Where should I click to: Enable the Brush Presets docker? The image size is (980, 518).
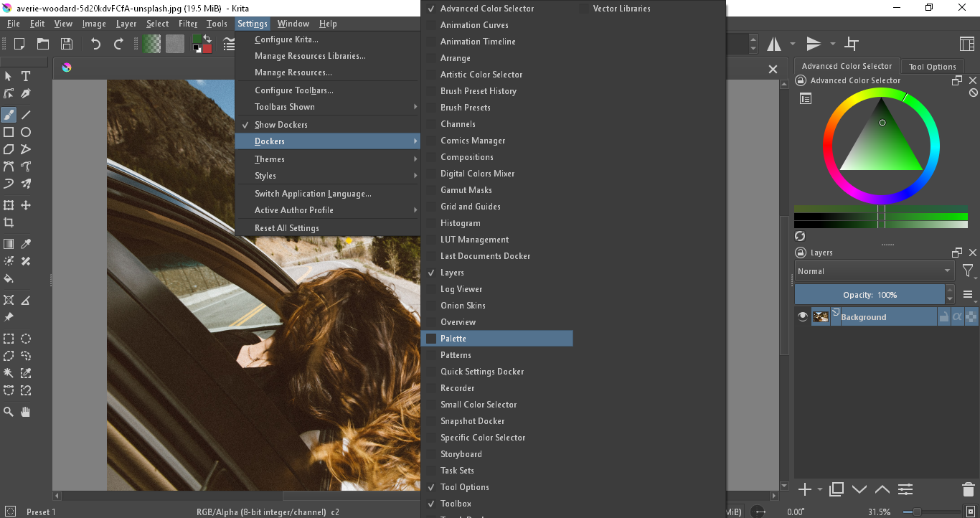pyautogui.click(x=431, y=108)
